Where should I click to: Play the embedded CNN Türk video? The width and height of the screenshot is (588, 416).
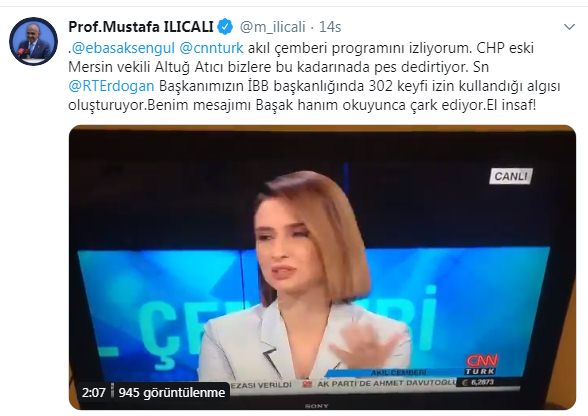[322, 267]
